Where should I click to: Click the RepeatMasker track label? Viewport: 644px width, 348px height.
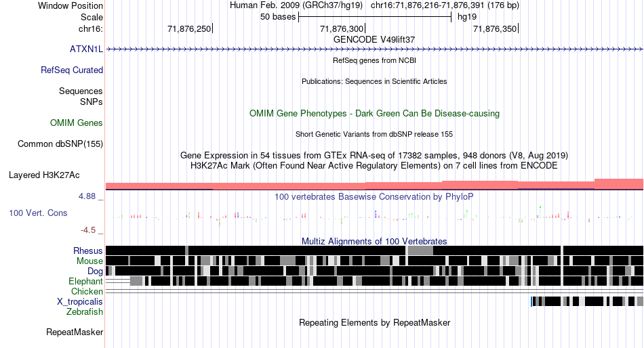pos(75,332)
